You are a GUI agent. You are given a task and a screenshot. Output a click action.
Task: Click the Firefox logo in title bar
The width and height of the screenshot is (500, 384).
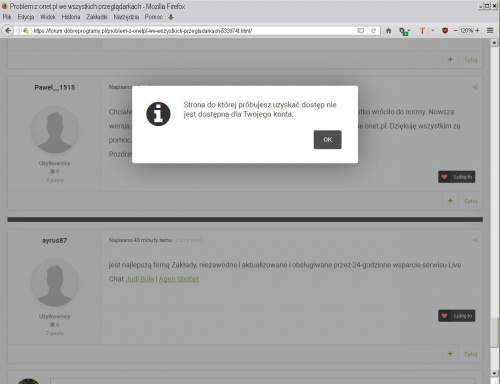4,6
